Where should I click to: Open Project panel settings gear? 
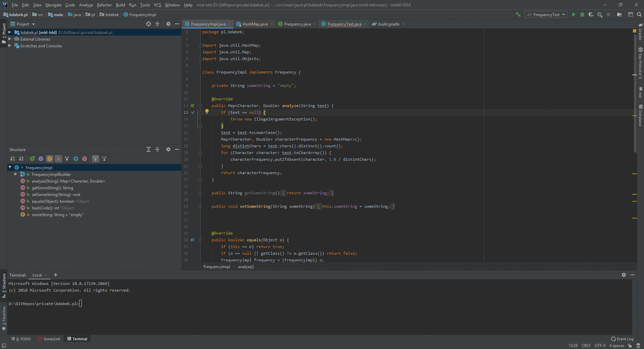coord(168,24)
